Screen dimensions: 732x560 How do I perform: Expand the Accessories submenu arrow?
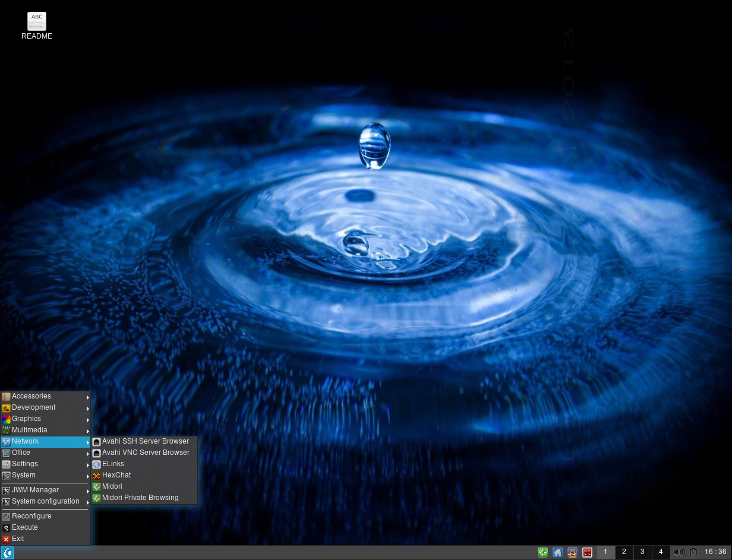point(88,397)
